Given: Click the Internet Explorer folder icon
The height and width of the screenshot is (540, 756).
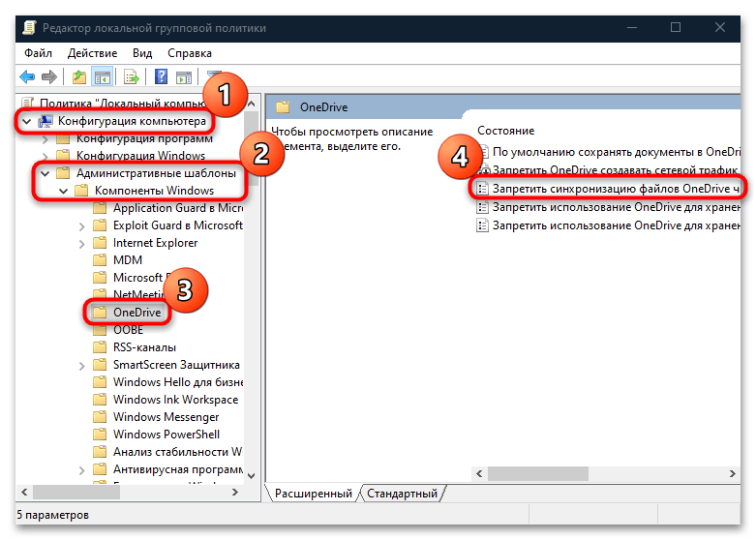Looking at the screenshot, I should [100, 243].
